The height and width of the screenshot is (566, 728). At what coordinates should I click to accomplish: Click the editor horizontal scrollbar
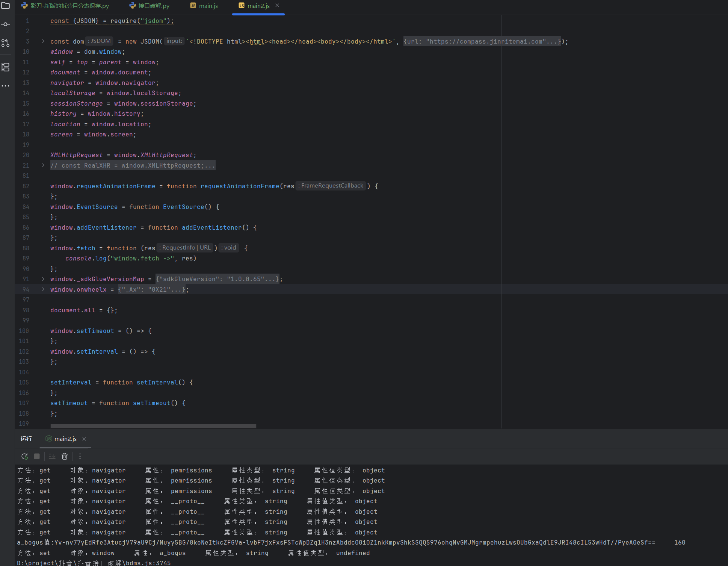click(153, 426)
